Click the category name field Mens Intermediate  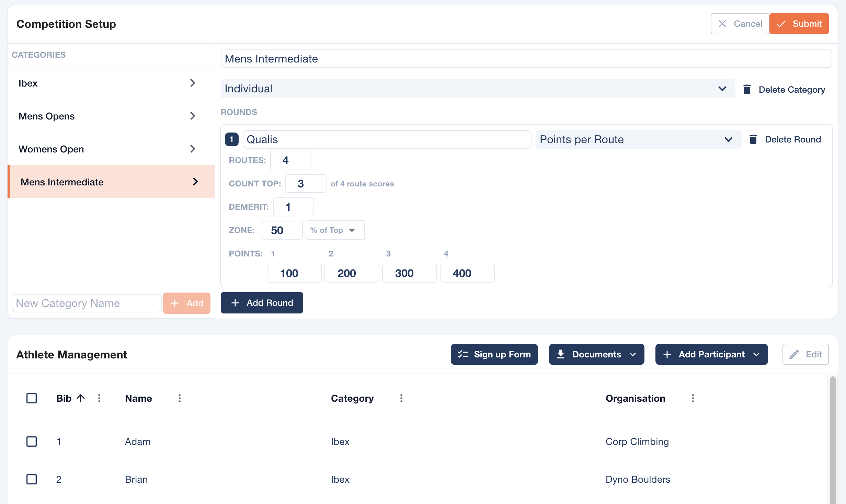526,59
